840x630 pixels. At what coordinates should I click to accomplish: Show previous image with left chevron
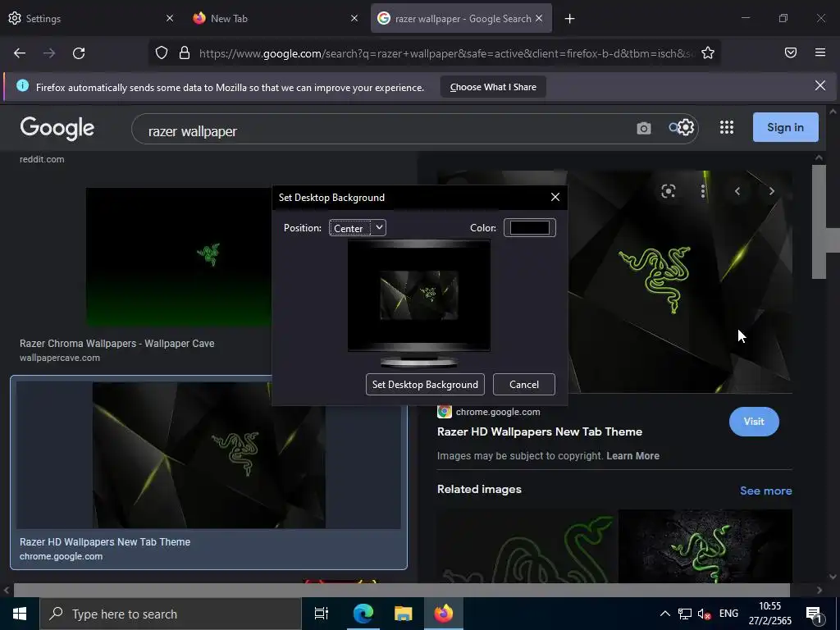coord(737,191)
